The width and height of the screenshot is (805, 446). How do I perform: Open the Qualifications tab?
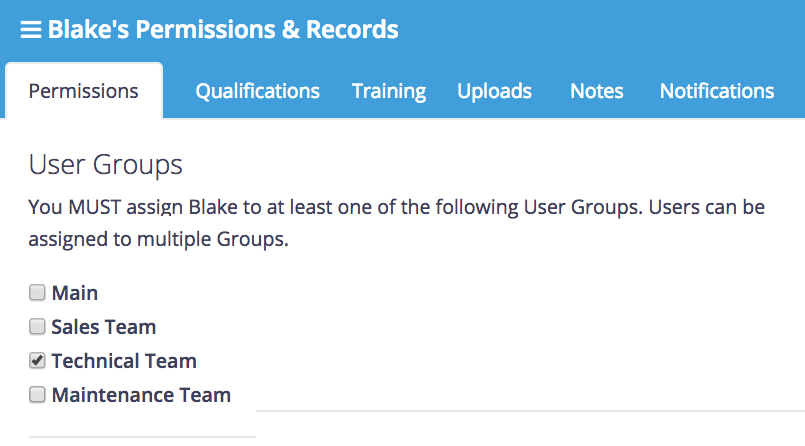[x=257, y=91]
